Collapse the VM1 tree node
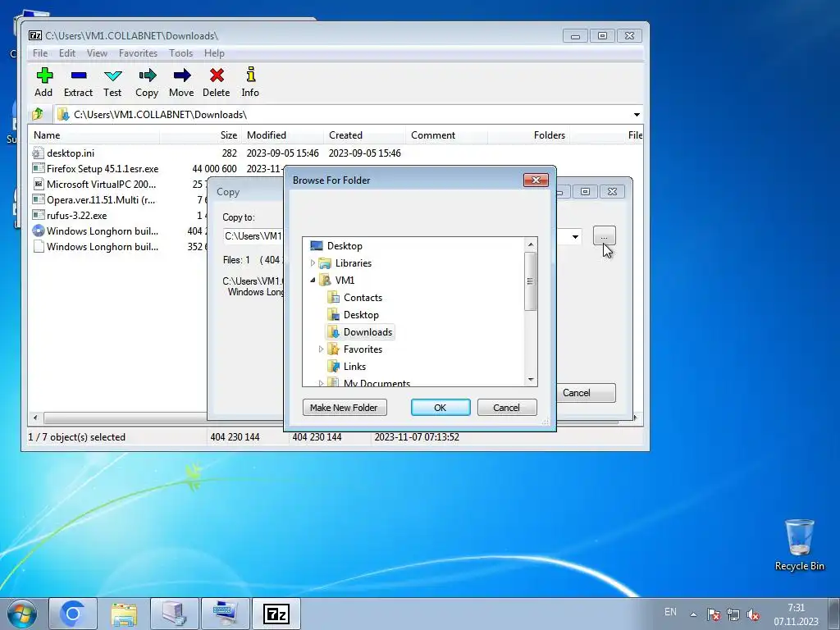Screen dimensions: 840x630 pos(313,281)
